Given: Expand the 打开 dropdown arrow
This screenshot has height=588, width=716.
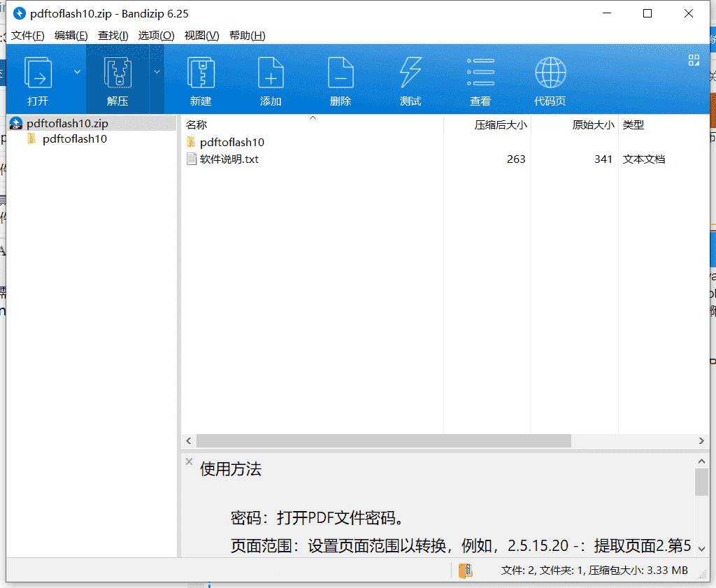Looking at the screenshot, I should [x=77, y=72].
